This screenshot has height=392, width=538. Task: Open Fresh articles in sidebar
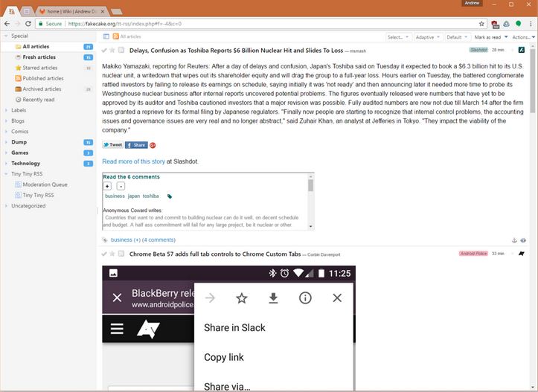[48, 57]
